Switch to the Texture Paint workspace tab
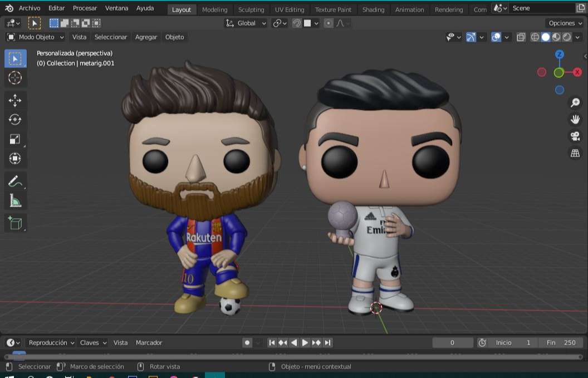 (x=333, y=10)
